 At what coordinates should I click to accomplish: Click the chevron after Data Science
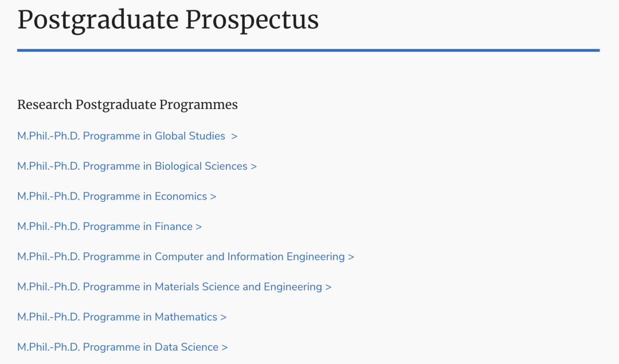225,347
